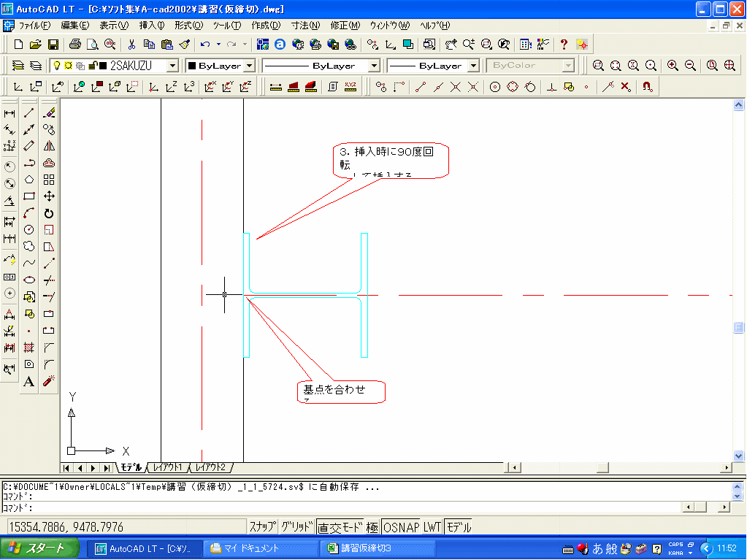Screen dimensions: 747x560
Task: Open マイ ドキュメント taskbar button
Action: tap(260, 548)
